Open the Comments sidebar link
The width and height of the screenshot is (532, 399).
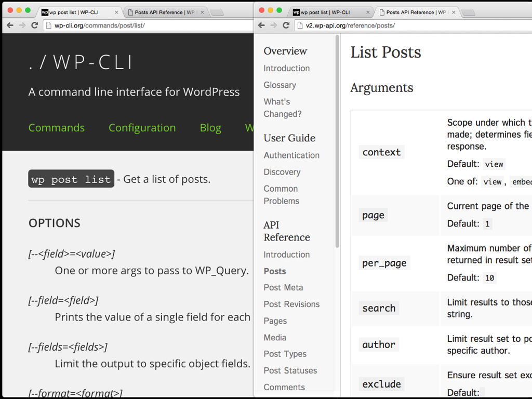click(x=284, y=387)
